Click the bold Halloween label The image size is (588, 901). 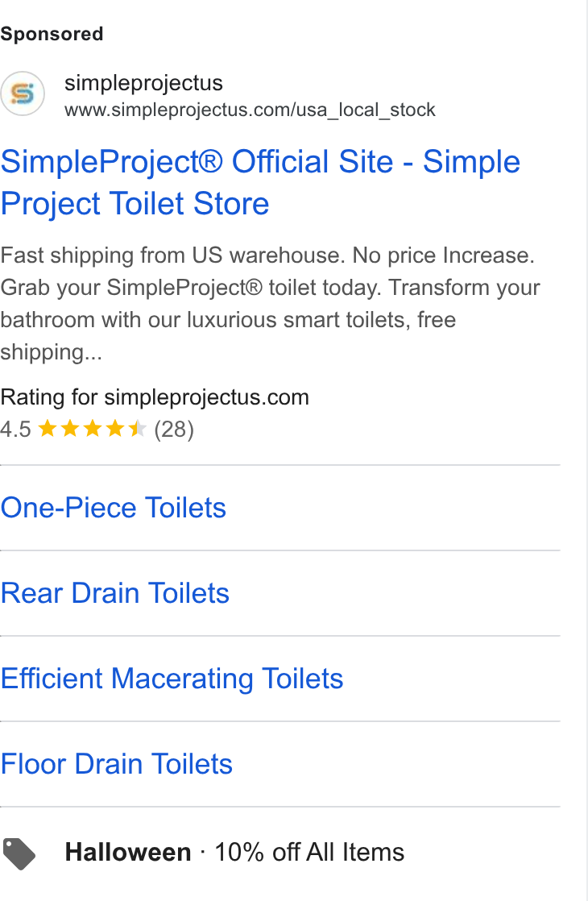tap(128, 852)
